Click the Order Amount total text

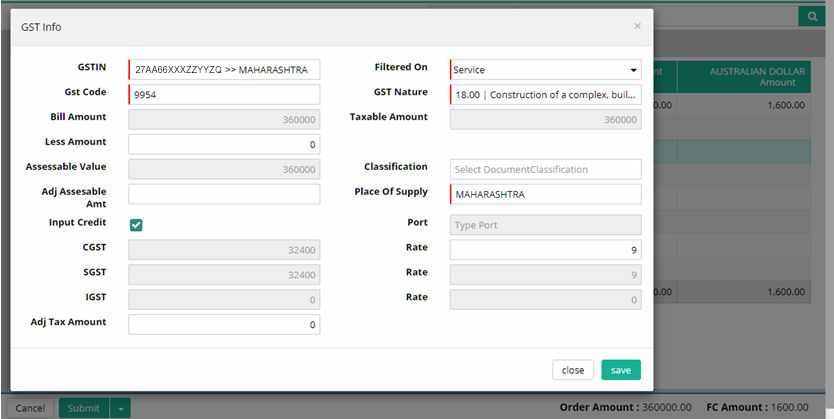pos(626,407)
